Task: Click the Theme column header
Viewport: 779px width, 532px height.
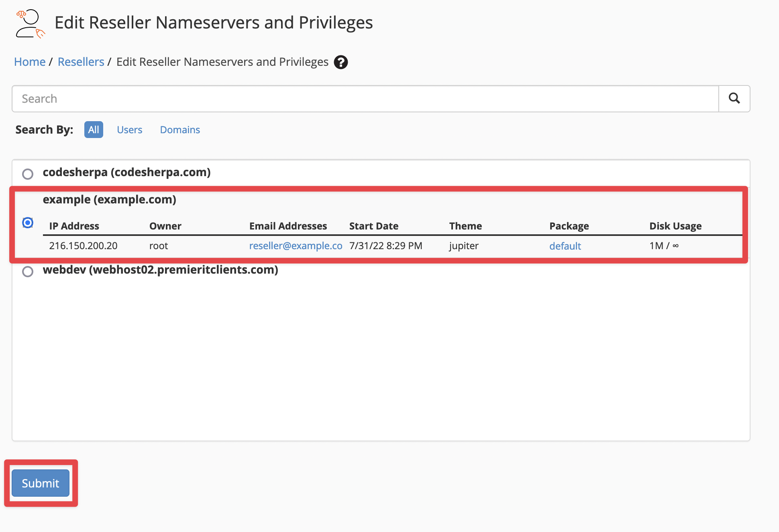Action: 466,226
